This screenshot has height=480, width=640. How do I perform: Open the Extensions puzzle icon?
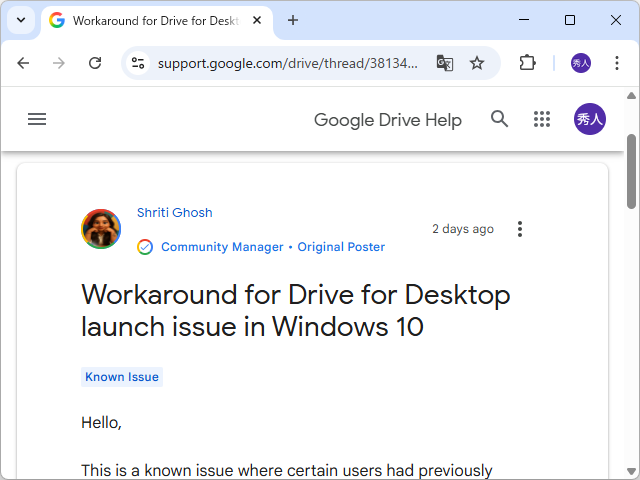tap(527, 63)
